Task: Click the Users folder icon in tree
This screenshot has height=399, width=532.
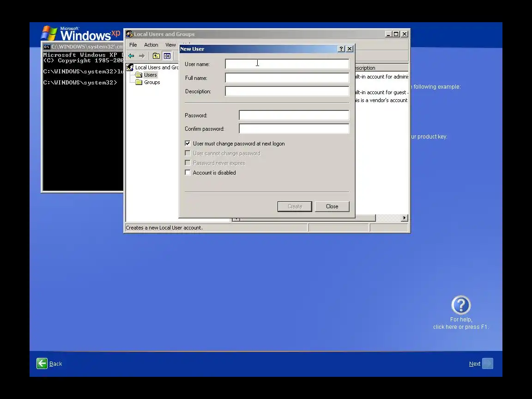Action: [139, 75]
